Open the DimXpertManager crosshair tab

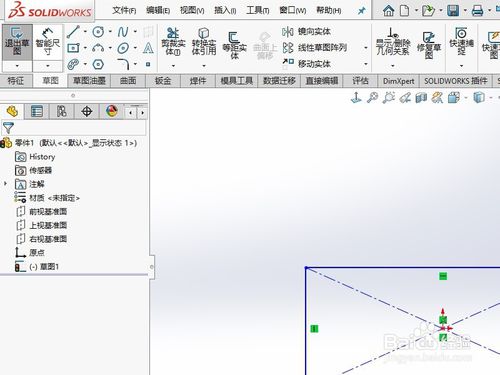[x=87, y=111]
